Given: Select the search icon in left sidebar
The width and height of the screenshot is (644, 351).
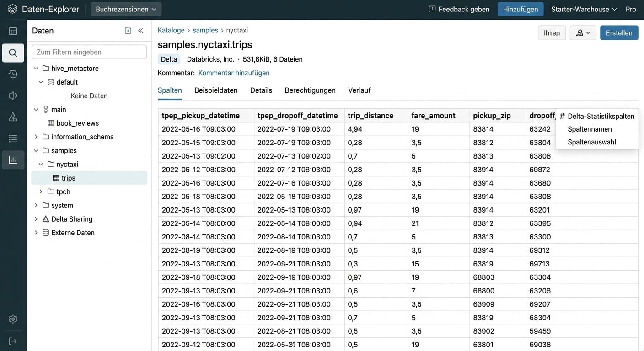Looking at the screenshot, I should pyautogui.click(x=13, y=53).
